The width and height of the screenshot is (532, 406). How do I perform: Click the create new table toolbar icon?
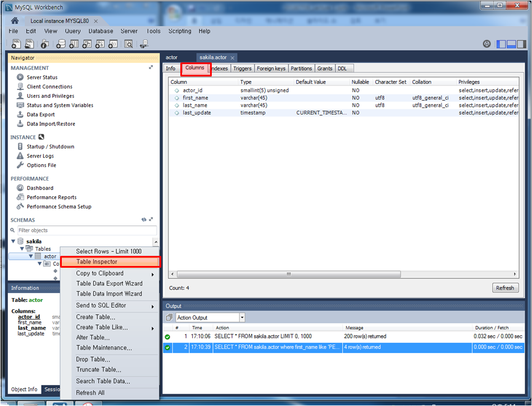74,44
